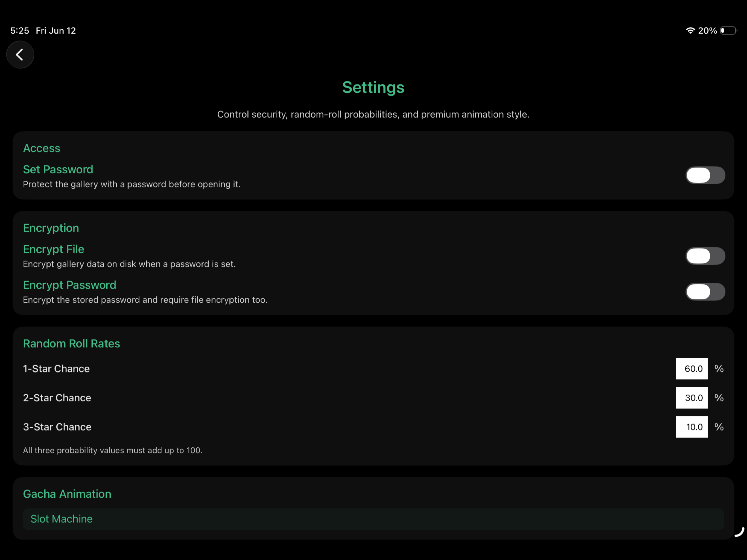
Task: Click 'Encrypt gallery data on disk' description
Action: click(129, 264)
